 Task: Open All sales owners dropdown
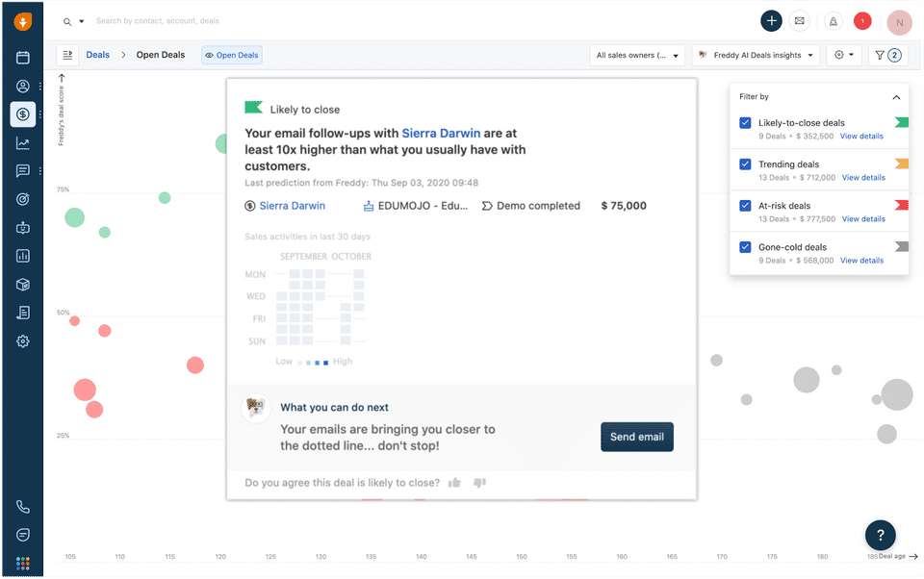(x=637, y=56)
